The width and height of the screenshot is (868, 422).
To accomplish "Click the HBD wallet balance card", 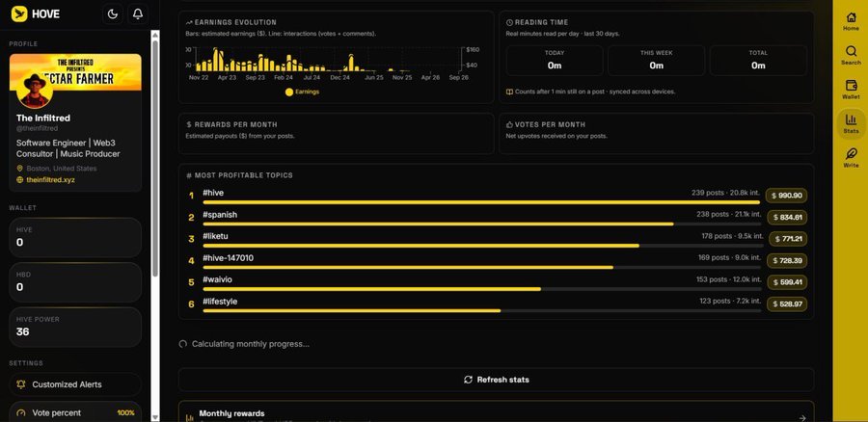I will [x=75, y=282].
